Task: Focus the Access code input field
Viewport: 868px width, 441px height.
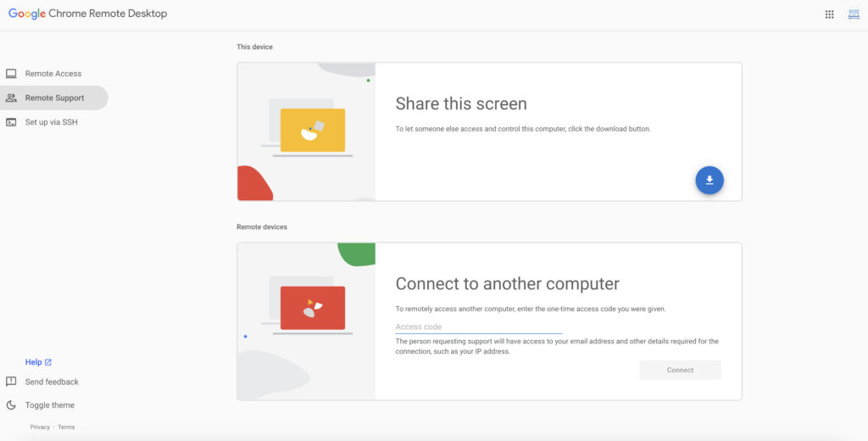Action: [479, 327]
